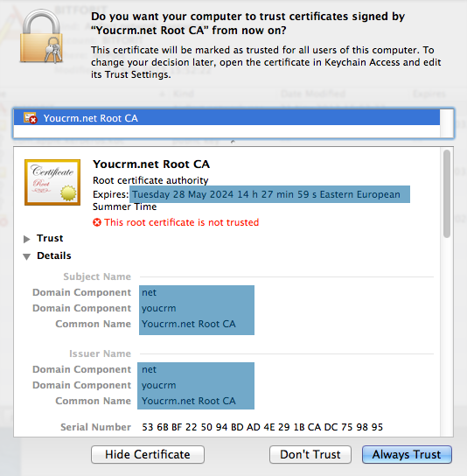Click the split pane resize handle
The width and height of the screenshot is (467, 476).
[233, 142]
